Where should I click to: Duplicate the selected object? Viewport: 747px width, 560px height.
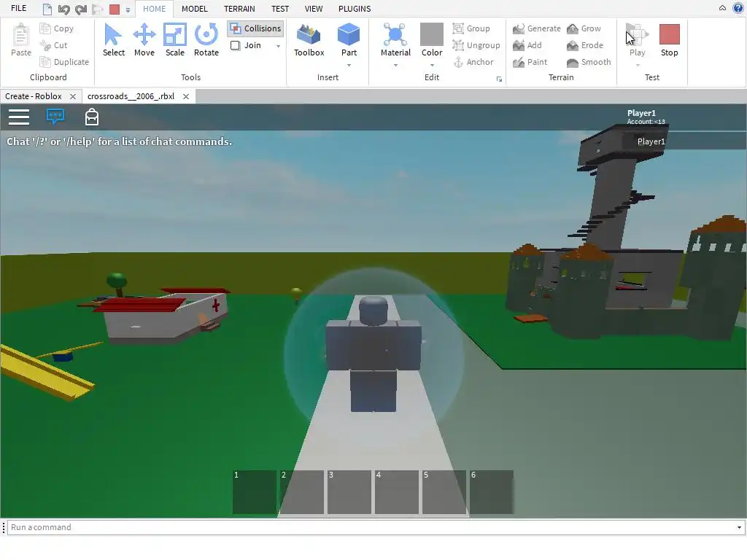[64, 62]
